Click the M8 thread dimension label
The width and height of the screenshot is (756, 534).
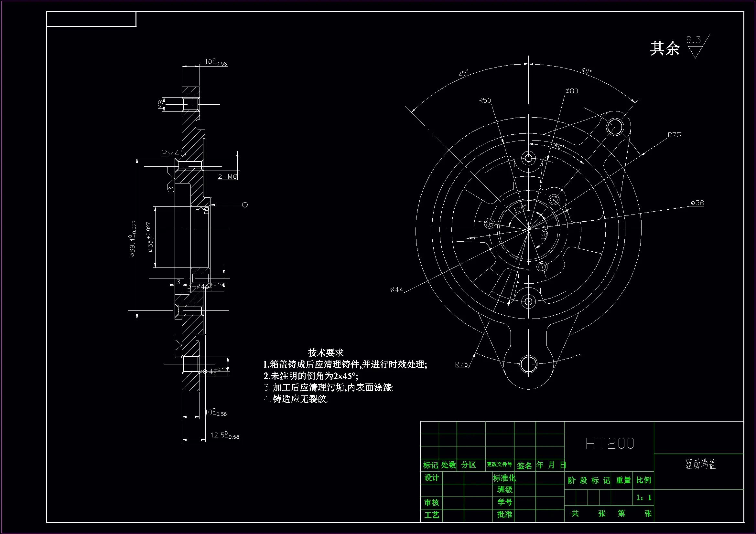coord(161,105)
